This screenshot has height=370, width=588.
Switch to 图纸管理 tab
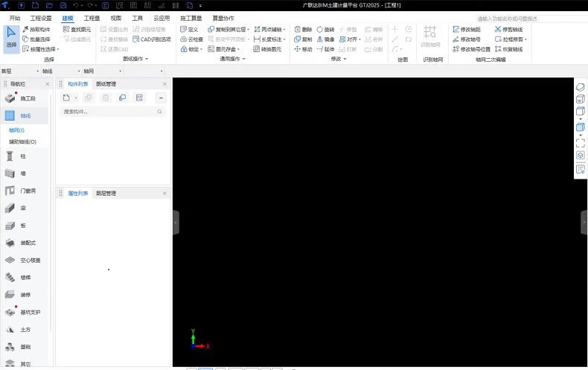[x=106, y=83]
